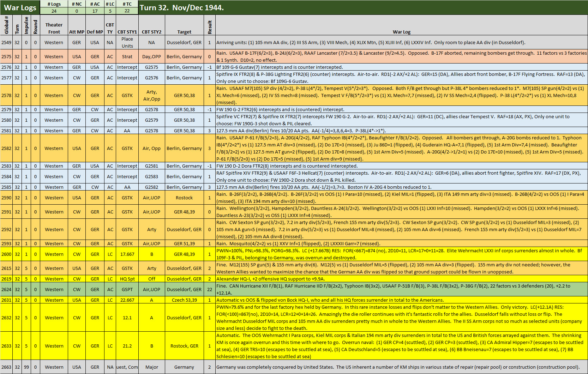Click the "G2582" reference cell
The height and width of the screenshot is (374, 588).
[x=151, y=187]
